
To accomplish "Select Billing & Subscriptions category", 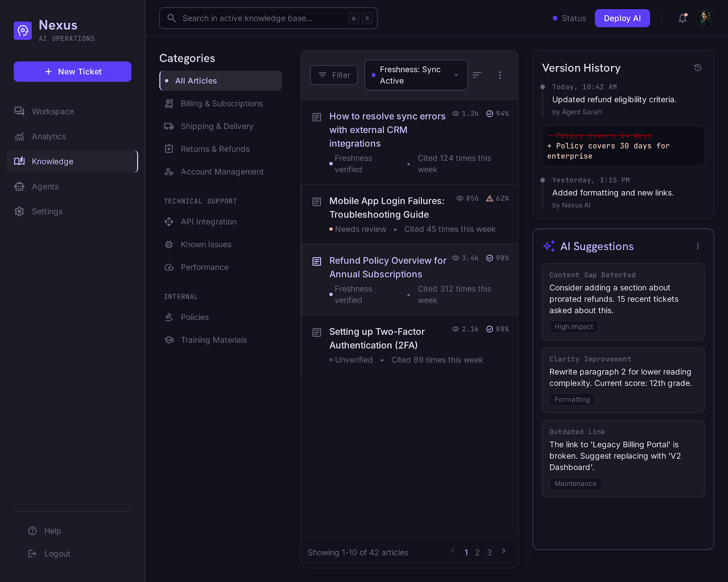I will tap(221, 104).
